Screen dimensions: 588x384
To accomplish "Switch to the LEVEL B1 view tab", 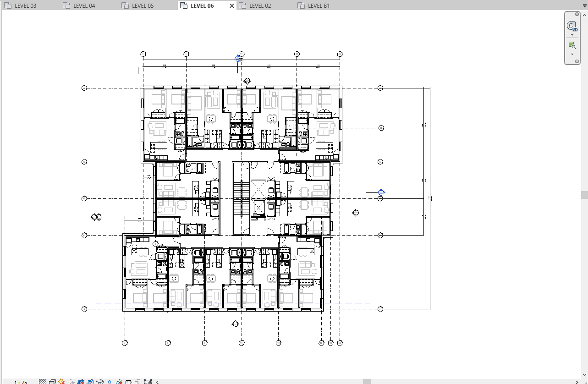I will 318,5.
